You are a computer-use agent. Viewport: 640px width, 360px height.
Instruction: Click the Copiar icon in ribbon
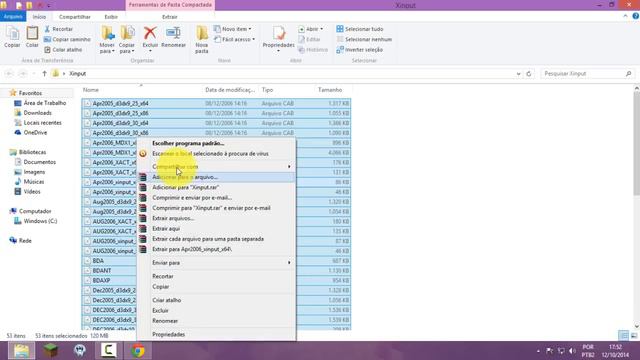[12, 37]
